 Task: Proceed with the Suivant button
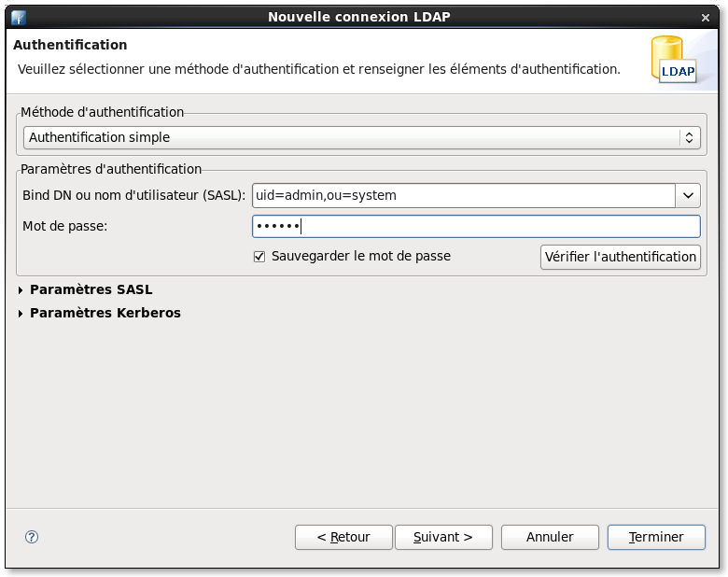coord(442,537)
